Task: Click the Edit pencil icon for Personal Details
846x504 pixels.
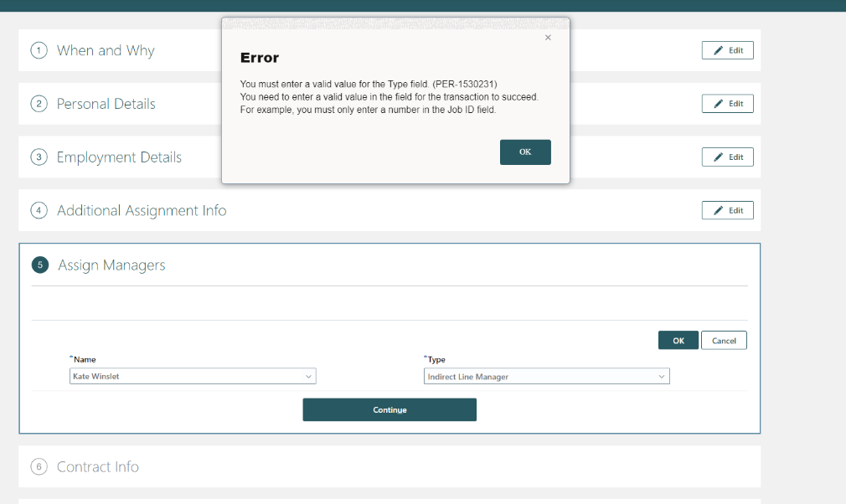Action: point(717,103)
